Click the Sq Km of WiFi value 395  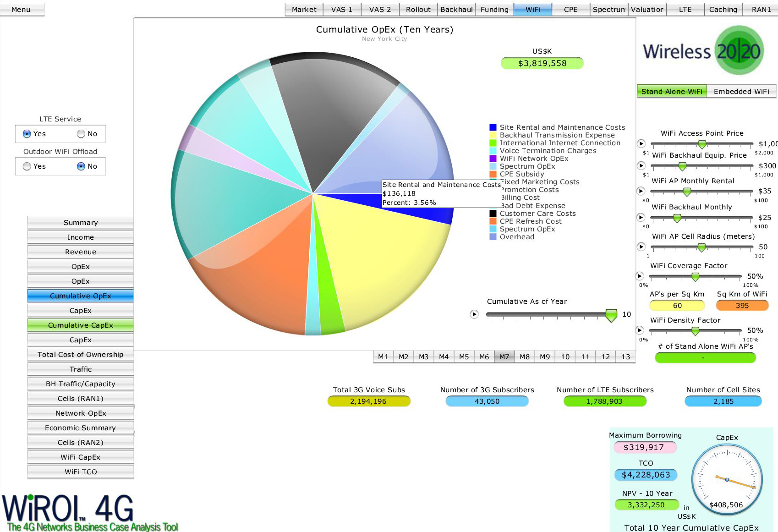742,306
